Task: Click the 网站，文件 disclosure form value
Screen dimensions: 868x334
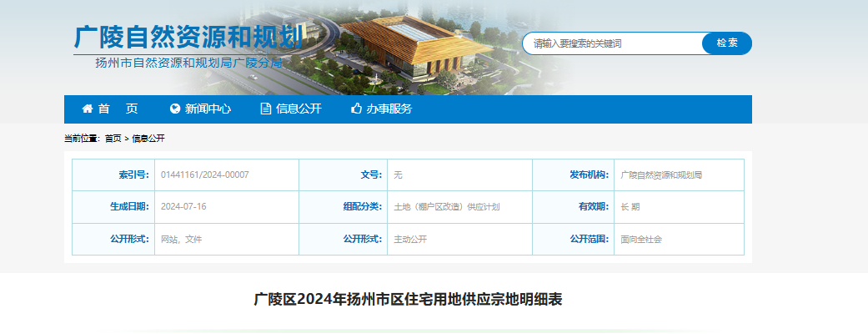Action: click(x=182, y=239)
